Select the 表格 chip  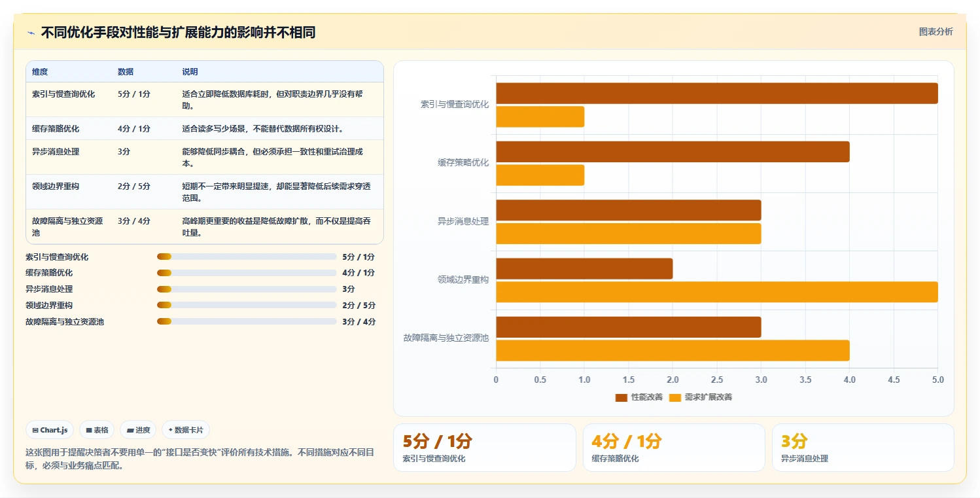97,430
